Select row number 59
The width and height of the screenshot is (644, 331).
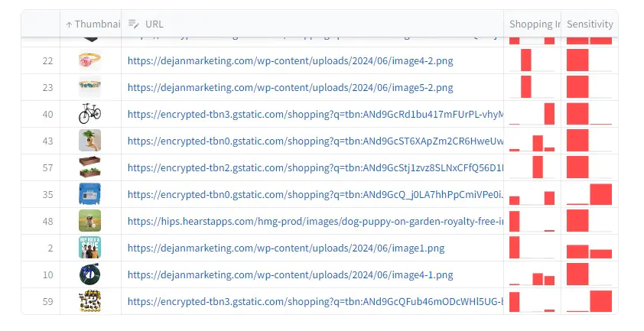47,301
